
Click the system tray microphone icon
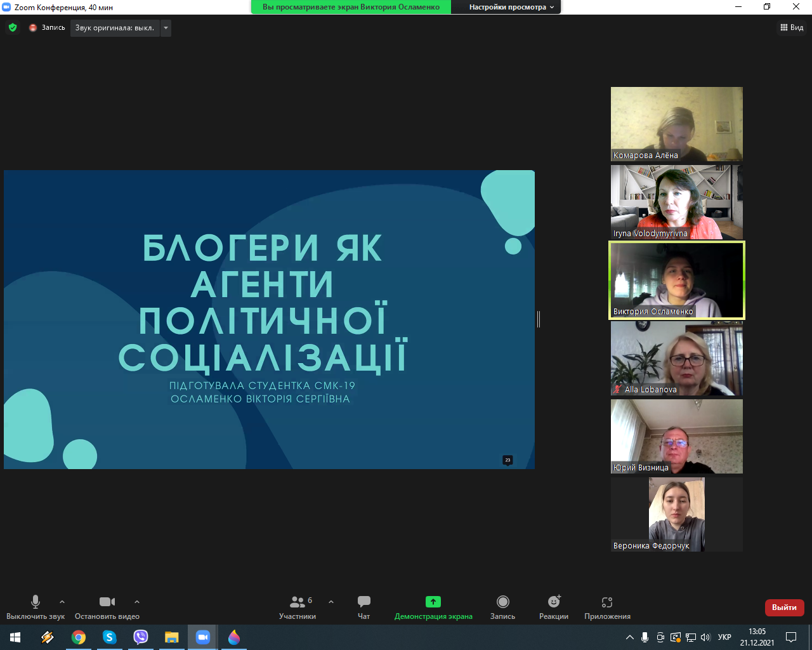[645, 637]
